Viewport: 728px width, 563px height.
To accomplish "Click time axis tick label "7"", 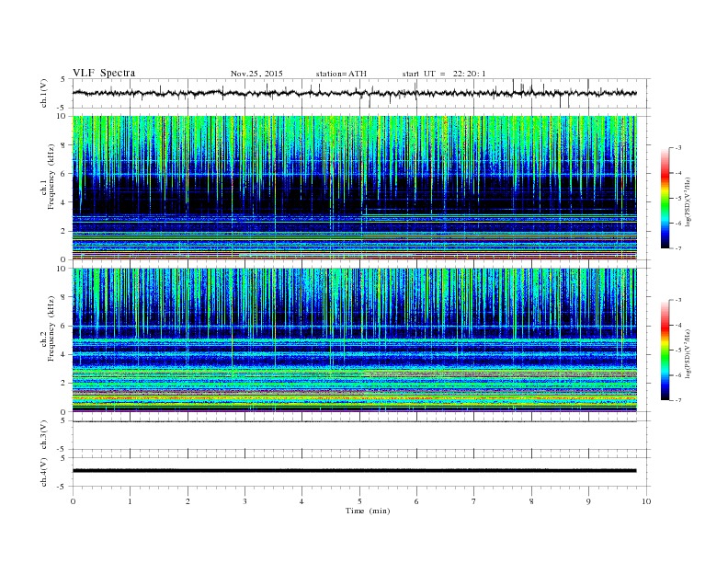I will coord(474,501).
